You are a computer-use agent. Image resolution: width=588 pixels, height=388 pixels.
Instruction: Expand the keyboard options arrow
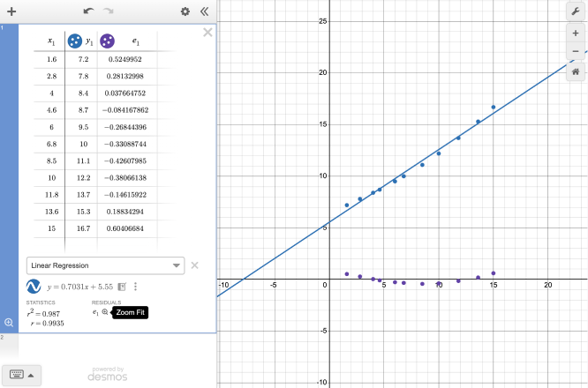coord(33,374)
